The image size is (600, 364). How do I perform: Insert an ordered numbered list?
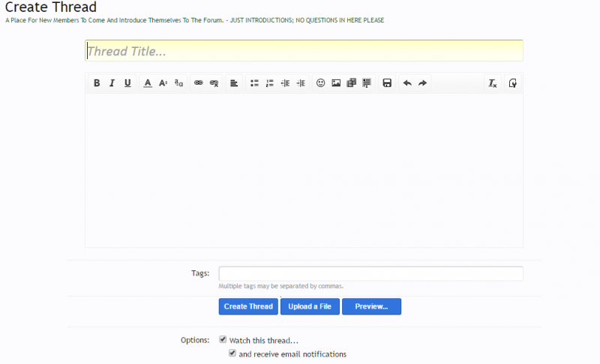click(x=270, y=83)
